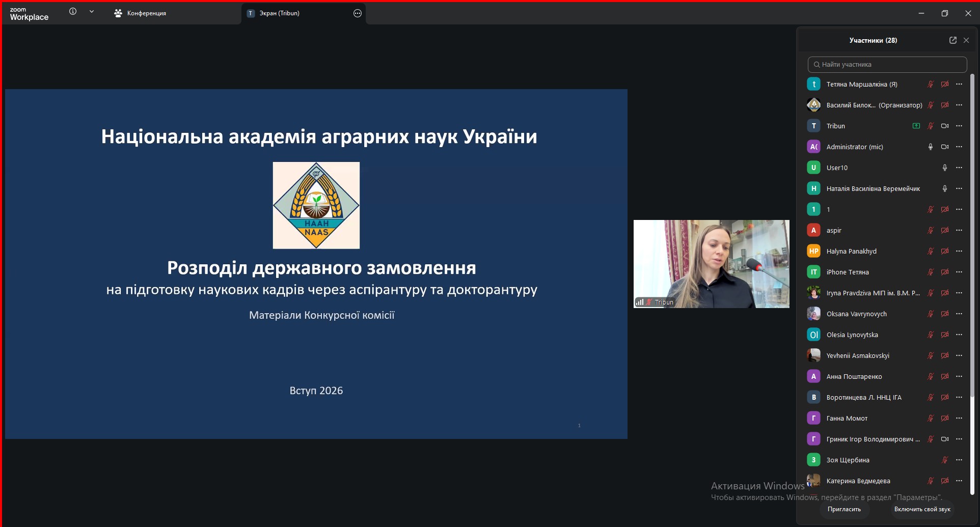Image resolution: width=980 pixels, height=527 pixels.
Task: Restore down the Zoom window
Action: [945, 13]
